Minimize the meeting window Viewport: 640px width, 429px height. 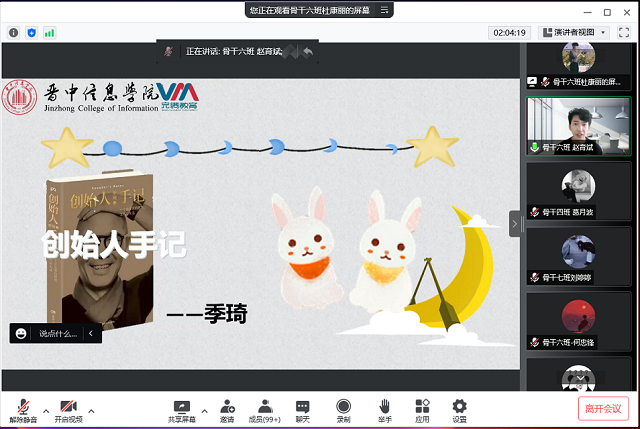[x=587, y=12]
